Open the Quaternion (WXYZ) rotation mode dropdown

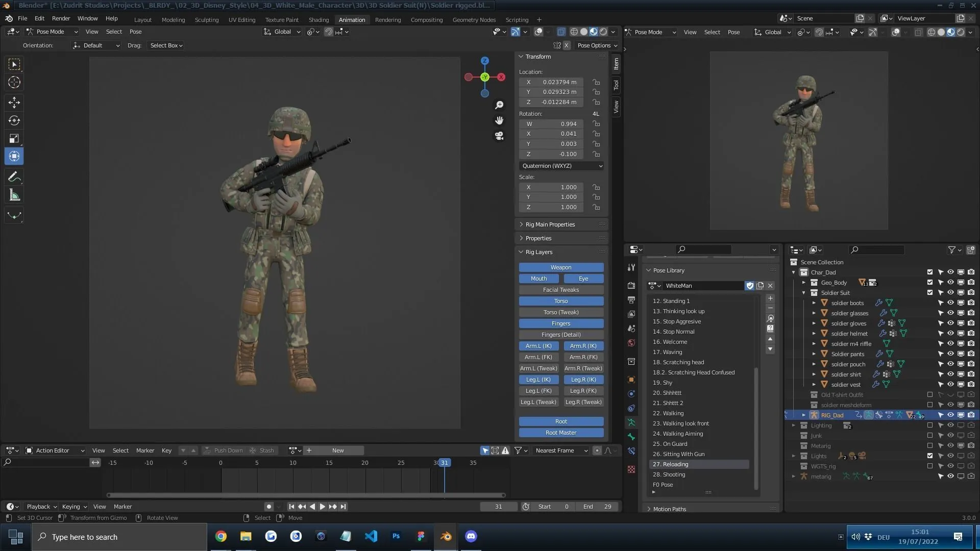pyautogui.click(x=561, y=165)
